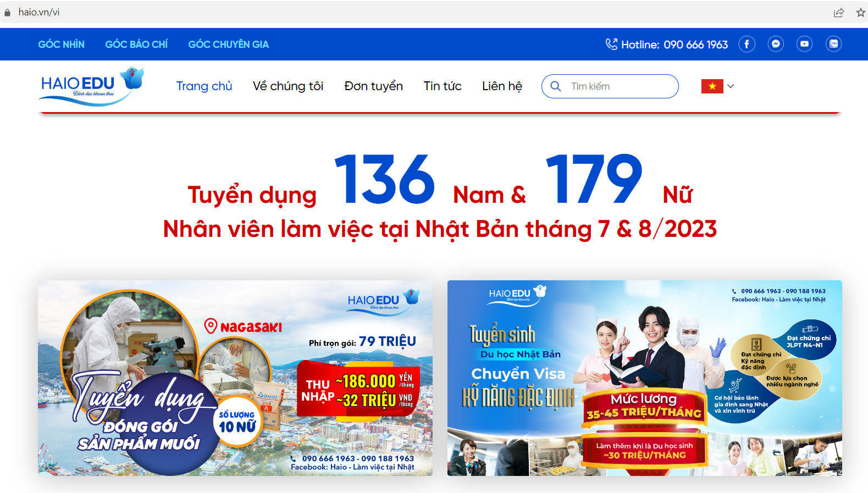Open the GÓC BÁO CHÍ link

tap(136, 45)
